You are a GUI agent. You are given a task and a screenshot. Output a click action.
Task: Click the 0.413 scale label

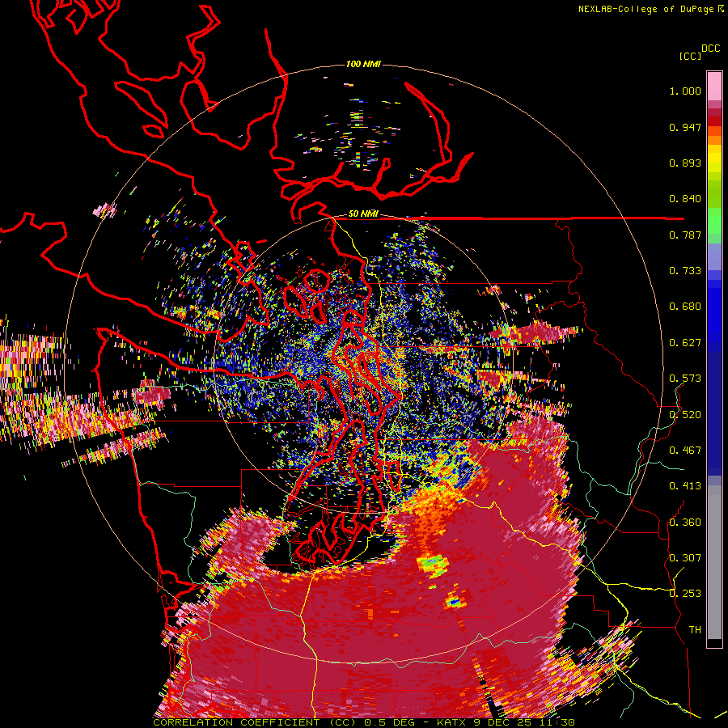pos(685,486)
